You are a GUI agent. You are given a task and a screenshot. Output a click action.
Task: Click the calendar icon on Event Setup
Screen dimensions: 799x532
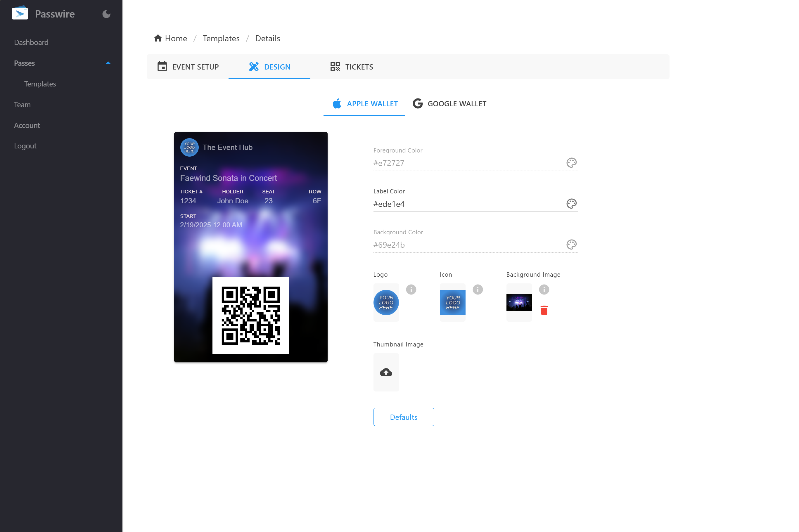tap(162, 66)
